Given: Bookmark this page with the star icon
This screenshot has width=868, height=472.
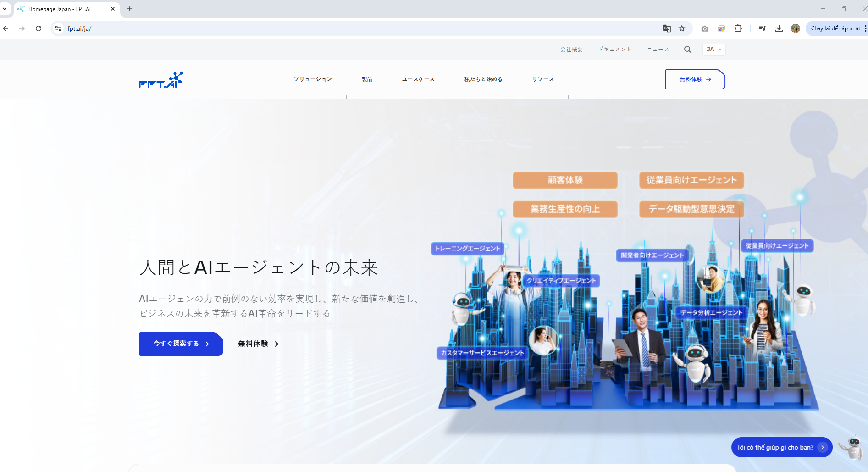Looking at the screenshot, I should (x=682, y=28).
